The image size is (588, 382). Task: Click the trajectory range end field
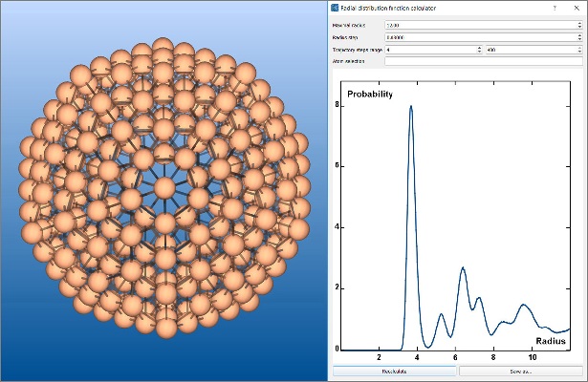point(530,49)
